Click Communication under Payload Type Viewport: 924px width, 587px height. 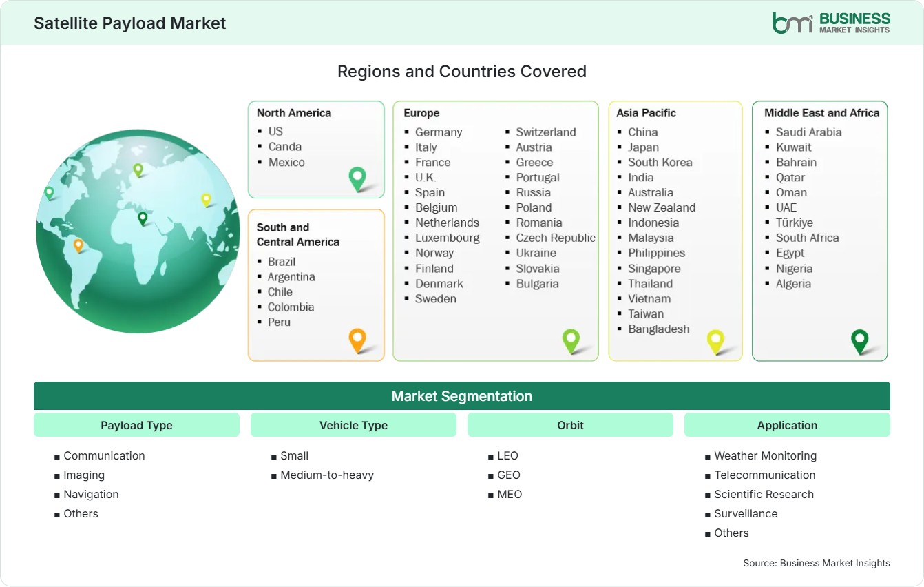click(104, 455)
